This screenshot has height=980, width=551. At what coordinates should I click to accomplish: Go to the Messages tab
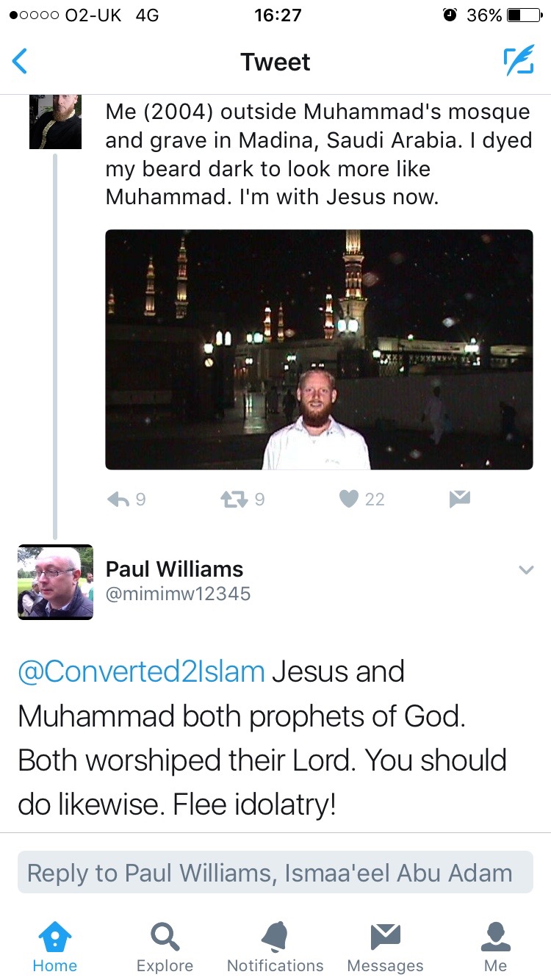tap(385, 948)
